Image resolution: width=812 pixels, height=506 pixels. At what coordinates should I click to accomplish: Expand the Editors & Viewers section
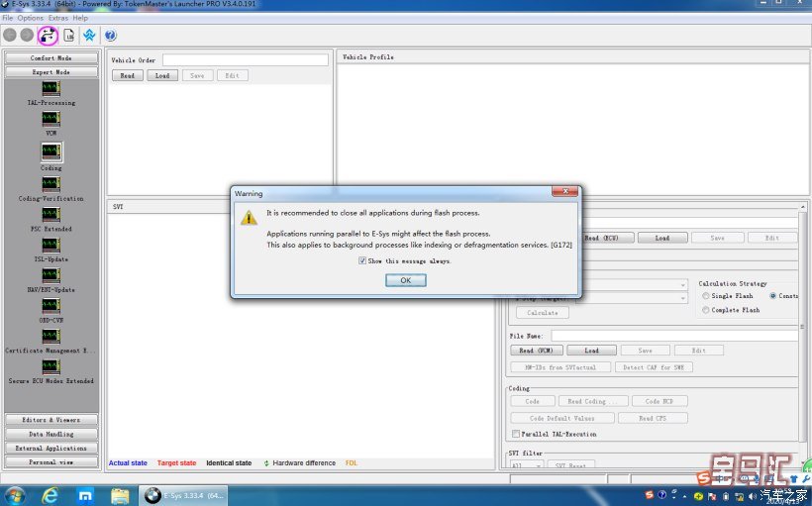(51, 420)
